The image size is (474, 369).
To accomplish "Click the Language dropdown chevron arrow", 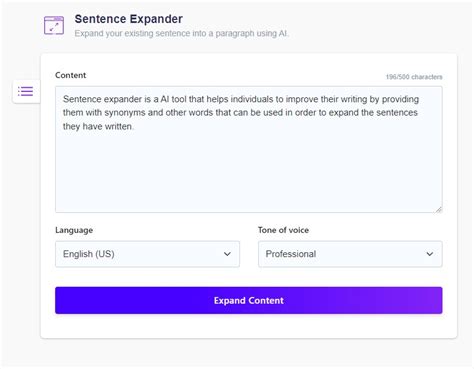I will click(x=227, y=254).
